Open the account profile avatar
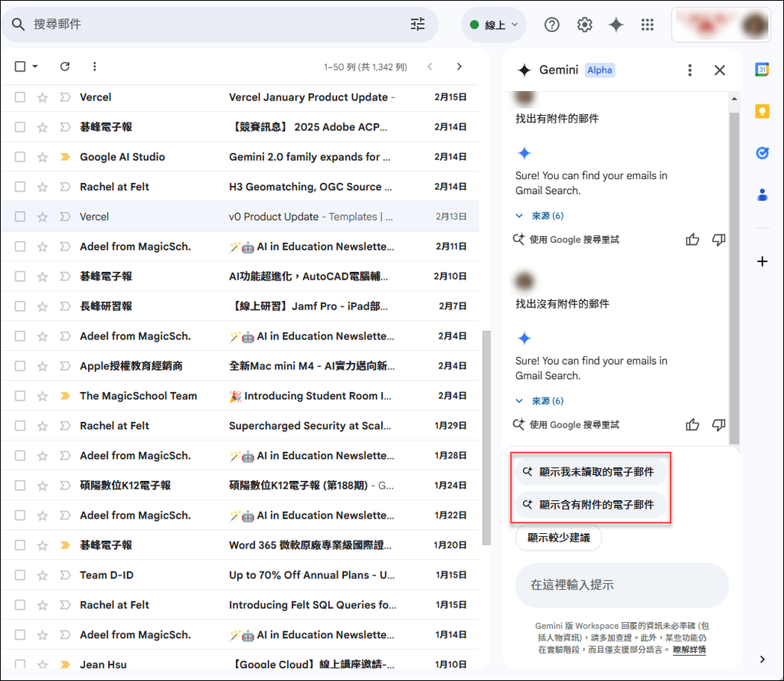The height and width of the screenshot is (681, 784). coord(755,25)
